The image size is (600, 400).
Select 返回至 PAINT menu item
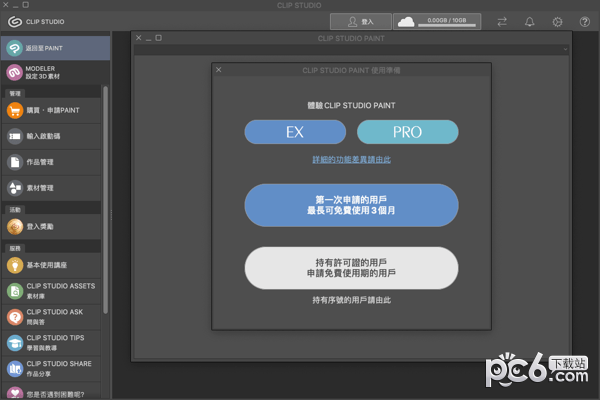[x=56, y=48]
